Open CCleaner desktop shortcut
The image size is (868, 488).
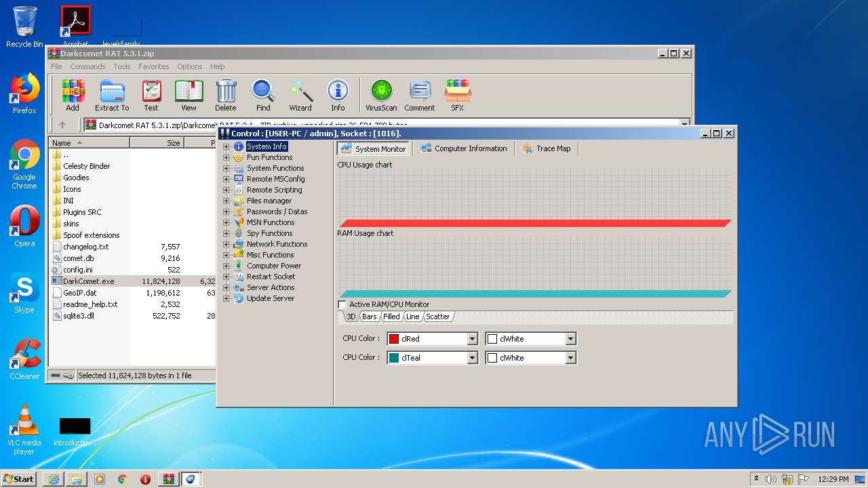pyautogui.click(x=24, y=359)
